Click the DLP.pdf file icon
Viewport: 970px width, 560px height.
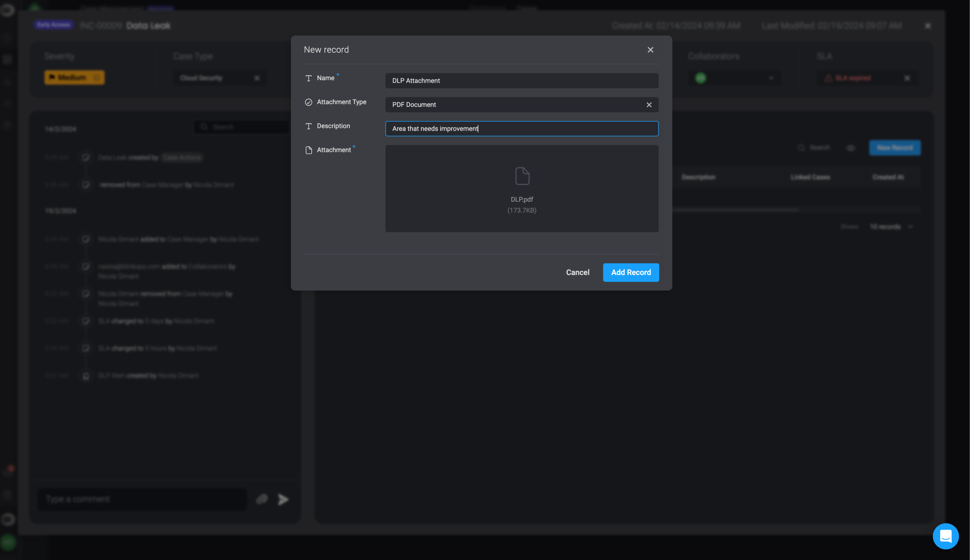pos(522,176)
